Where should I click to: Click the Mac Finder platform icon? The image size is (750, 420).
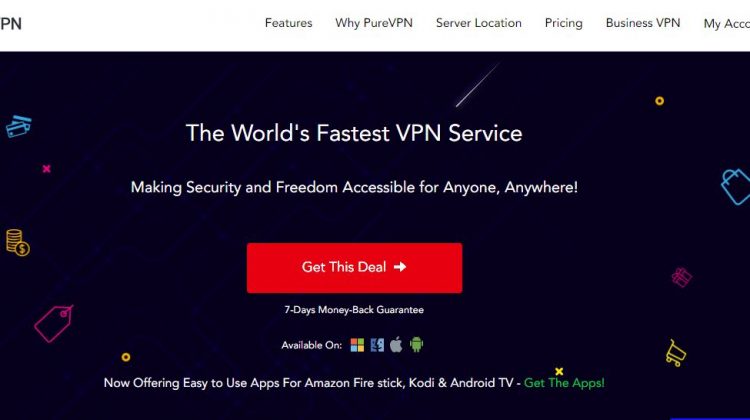pyautogui.click(x=377, y=345)
